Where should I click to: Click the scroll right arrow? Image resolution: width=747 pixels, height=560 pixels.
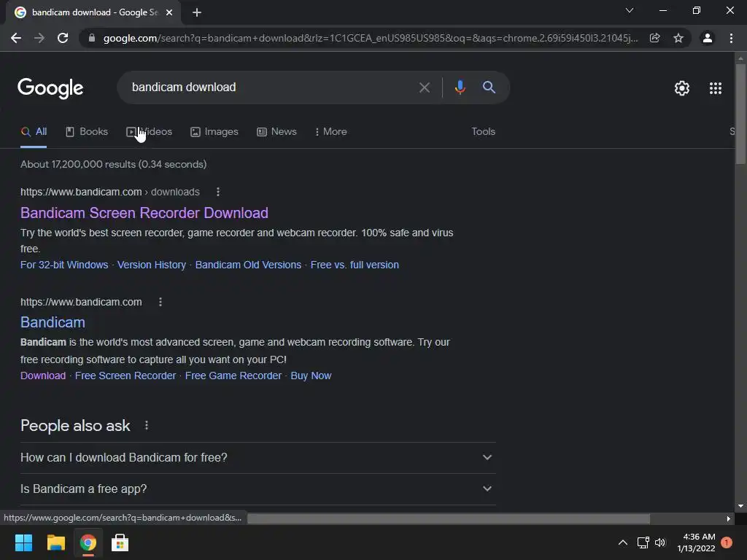(x=728, y=518)
